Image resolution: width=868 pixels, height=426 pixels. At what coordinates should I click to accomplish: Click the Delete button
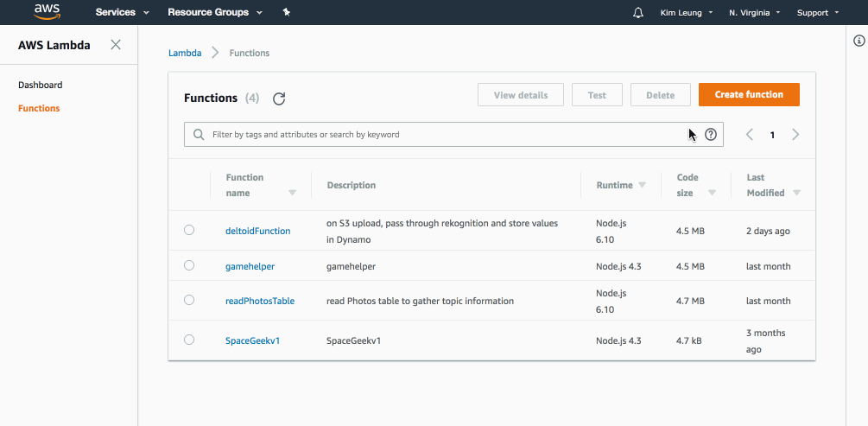click(x=661, y=95)
